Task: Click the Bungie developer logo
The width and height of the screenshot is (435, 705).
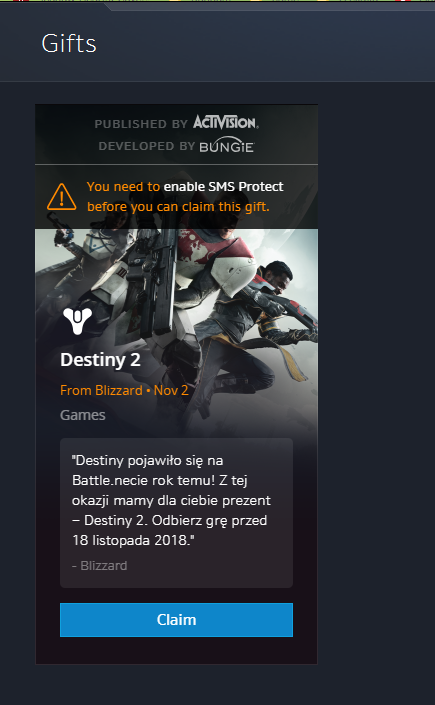Action: (227, 146)
